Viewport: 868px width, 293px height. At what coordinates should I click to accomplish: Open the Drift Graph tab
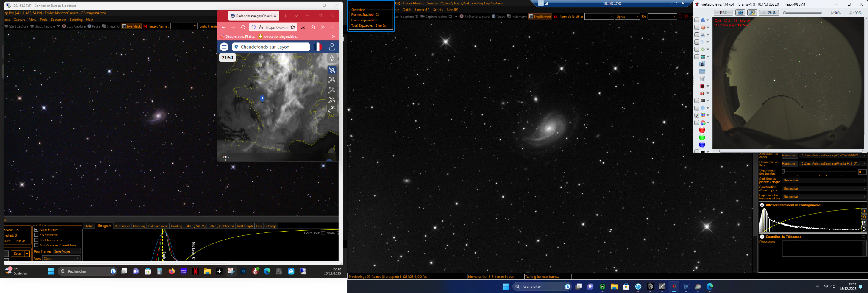(x=245, y=226)
